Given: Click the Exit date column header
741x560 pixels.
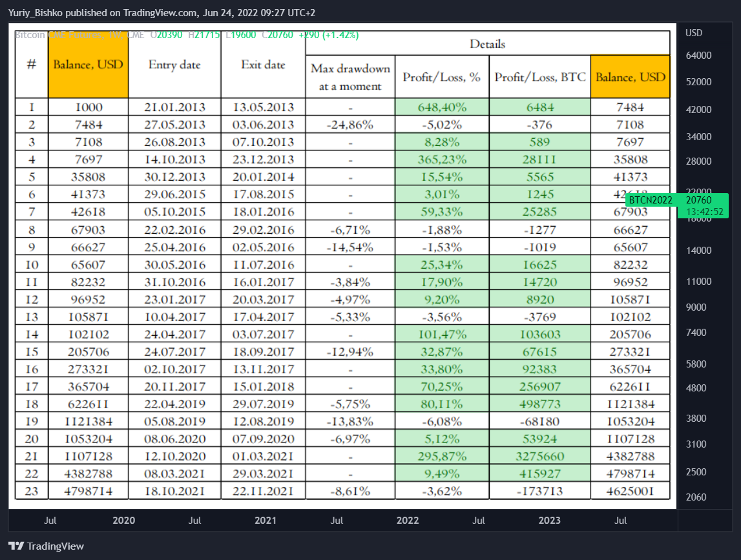Looking at the screenshot, I should [x=263, y=65].
